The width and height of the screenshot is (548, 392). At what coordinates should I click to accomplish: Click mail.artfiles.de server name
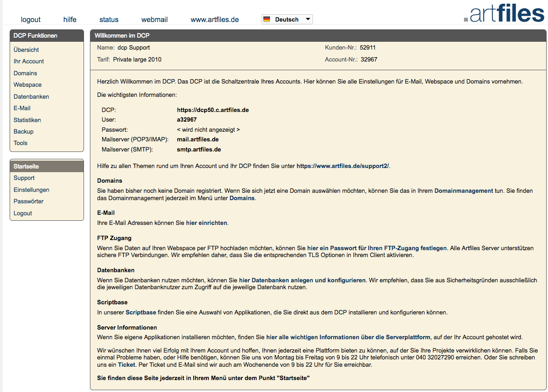click(198, 140)
